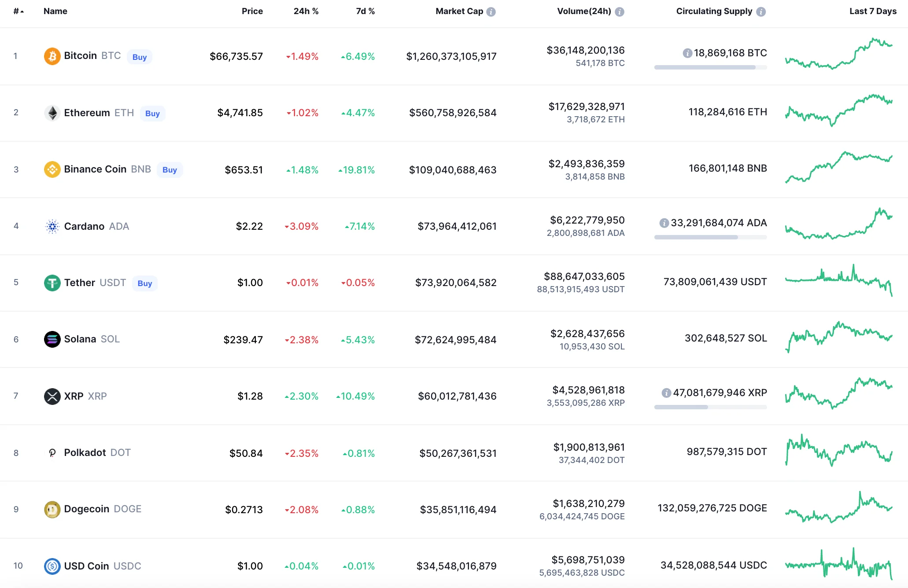Open the Polkadot 7-day sparkline chart
Screen dimensions: 908x588
(838, 451)
